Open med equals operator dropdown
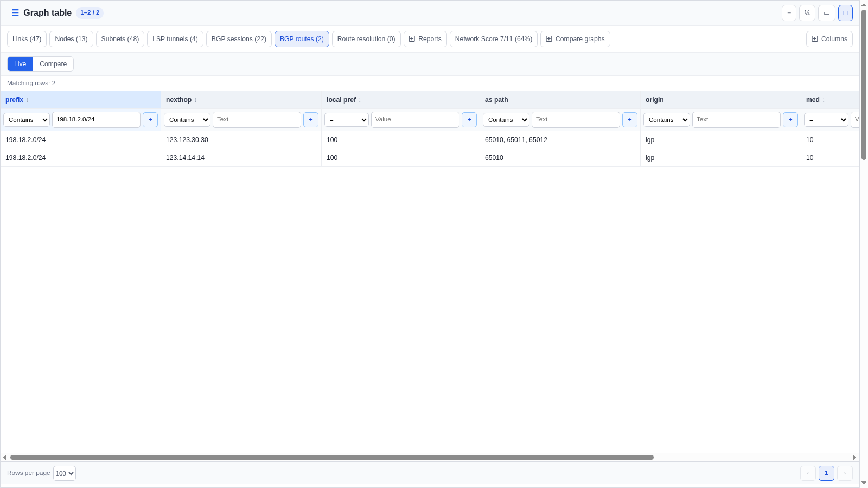 coord(826,120)
